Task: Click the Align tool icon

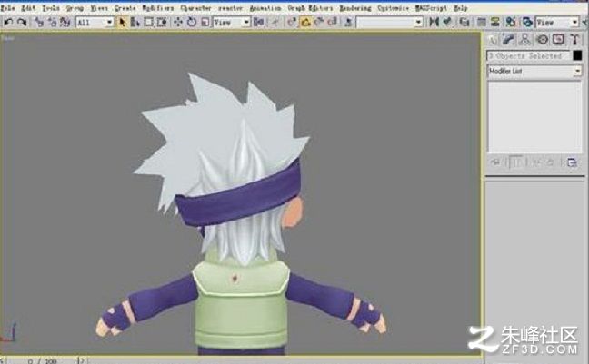Action: (447, 23)
